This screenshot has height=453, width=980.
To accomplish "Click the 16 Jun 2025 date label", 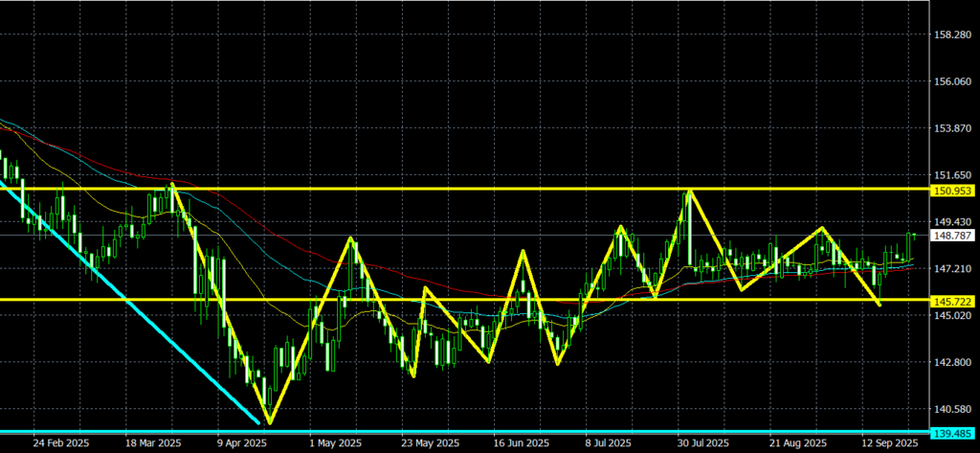I will click(x=521, y=444).
